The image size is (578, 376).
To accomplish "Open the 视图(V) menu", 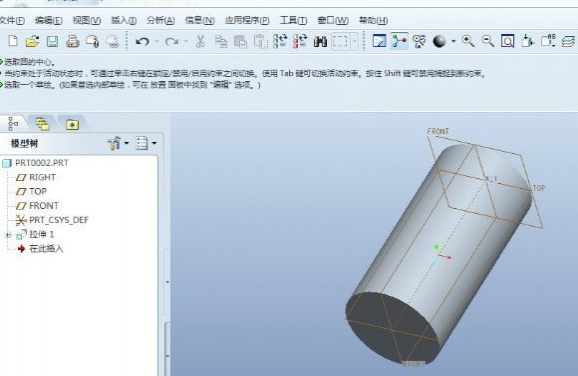I will pos(87,20).
